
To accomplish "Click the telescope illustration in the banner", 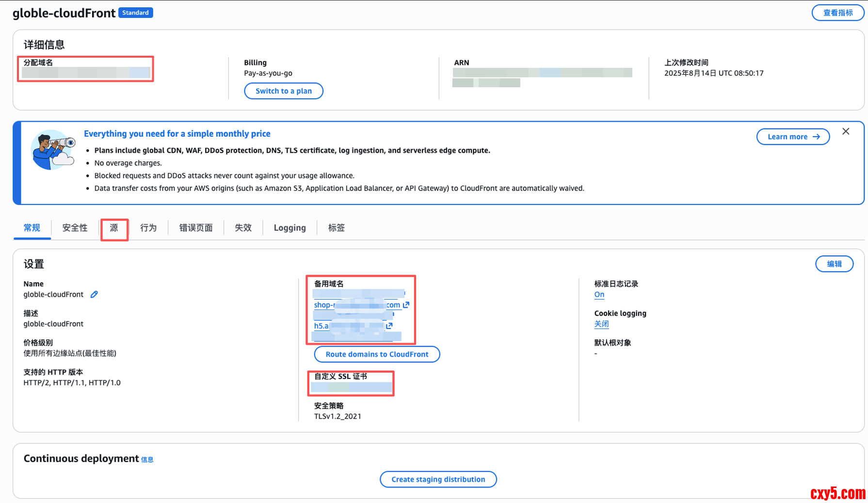I will pos(53,150).
